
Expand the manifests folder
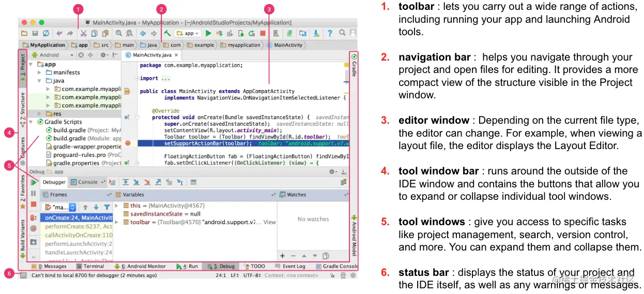tap(40, 72)
